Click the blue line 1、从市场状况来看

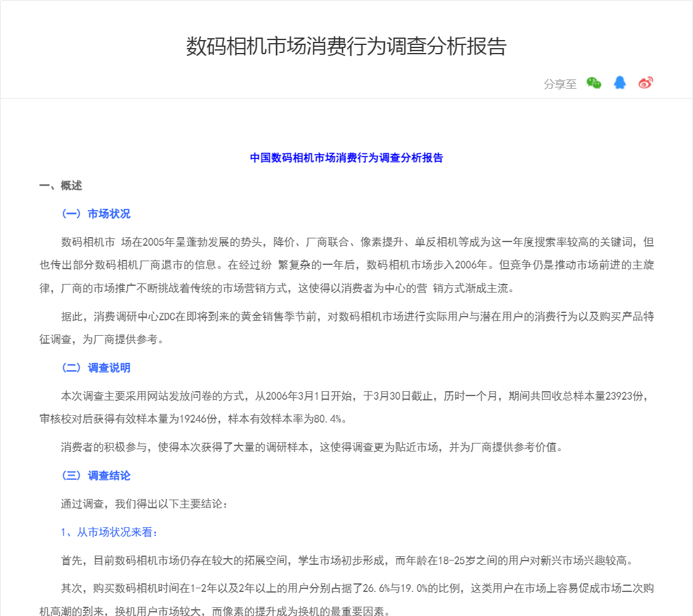click(109, 532)
